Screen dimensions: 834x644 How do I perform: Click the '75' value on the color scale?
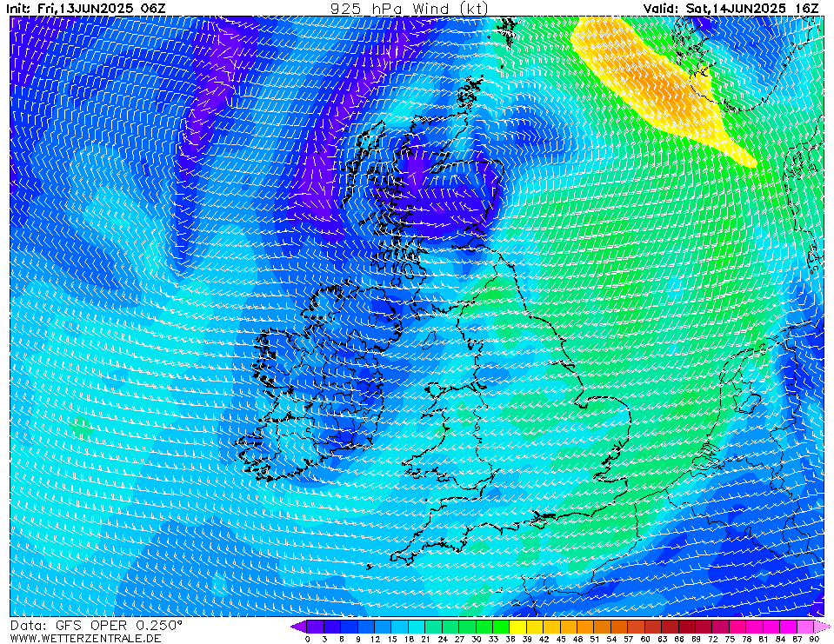coord(730,639)
